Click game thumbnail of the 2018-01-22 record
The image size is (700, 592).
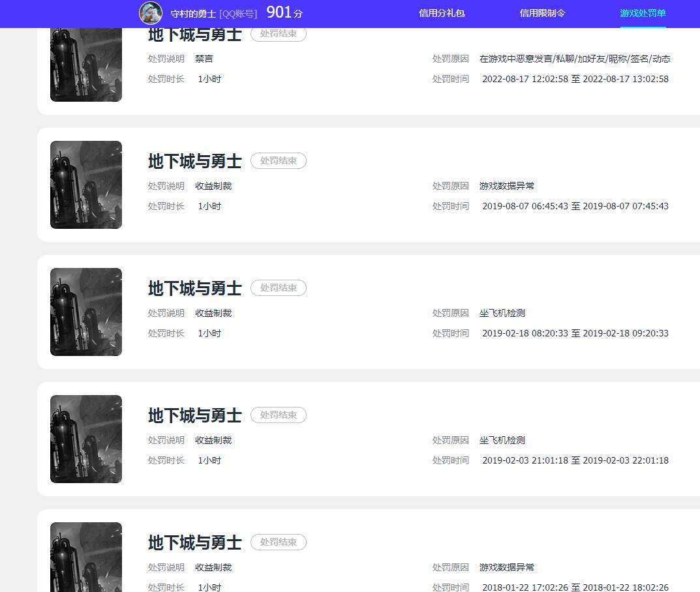click(x=86, y=557)
